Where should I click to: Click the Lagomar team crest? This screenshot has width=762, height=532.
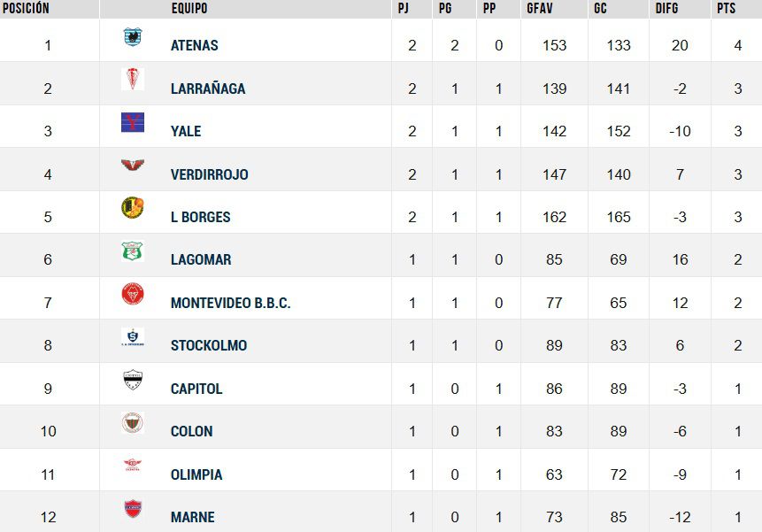pyautogui.click(x=132, y=252)
